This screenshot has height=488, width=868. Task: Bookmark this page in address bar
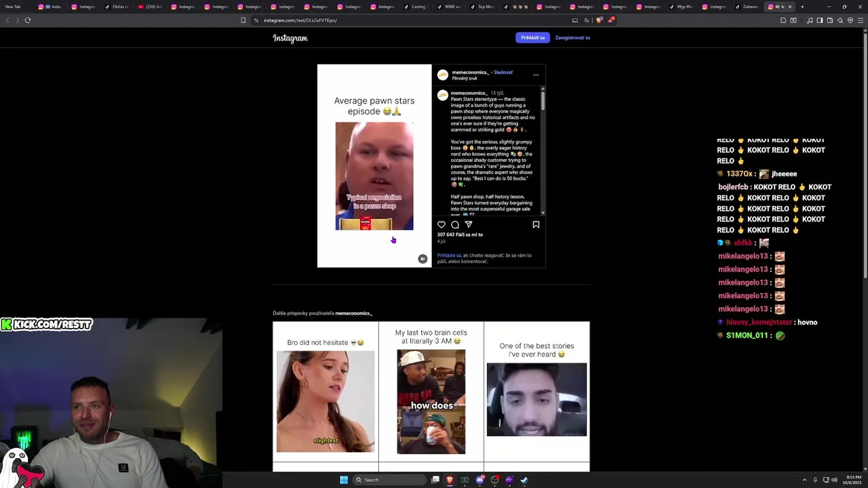[243, 20]
